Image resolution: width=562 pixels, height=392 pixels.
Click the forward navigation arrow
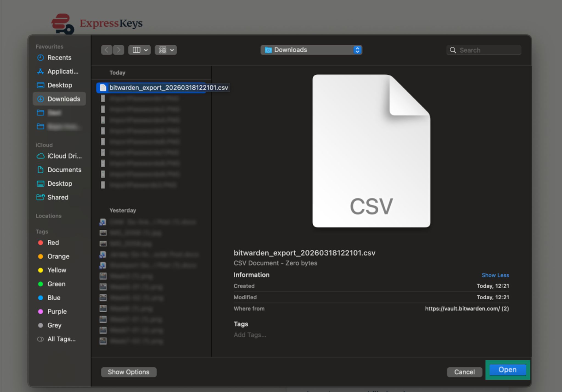119,50
